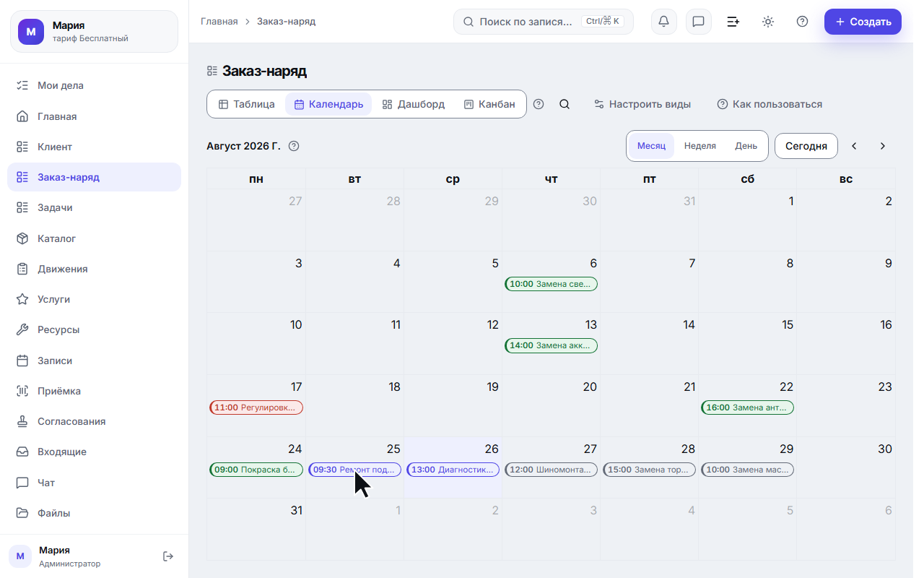Screen dimensions: 924x578
Task: Open Чат in sidebar
Action: pos(94,483)
